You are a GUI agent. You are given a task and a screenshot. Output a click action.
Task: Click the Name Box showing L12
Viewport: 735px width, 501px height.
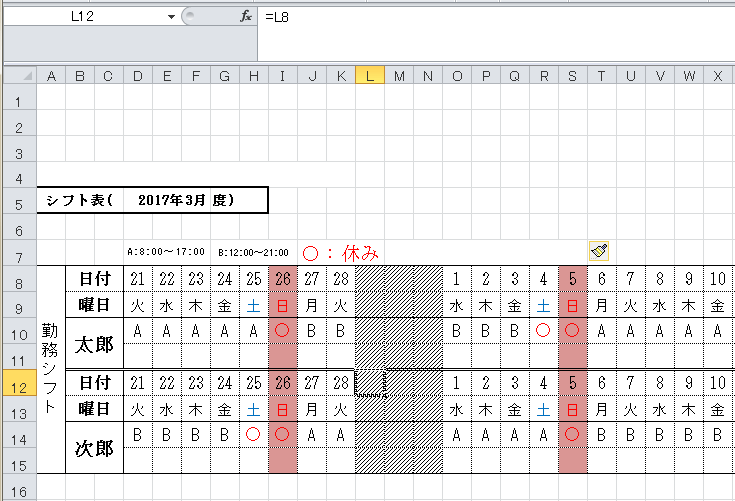83,17
